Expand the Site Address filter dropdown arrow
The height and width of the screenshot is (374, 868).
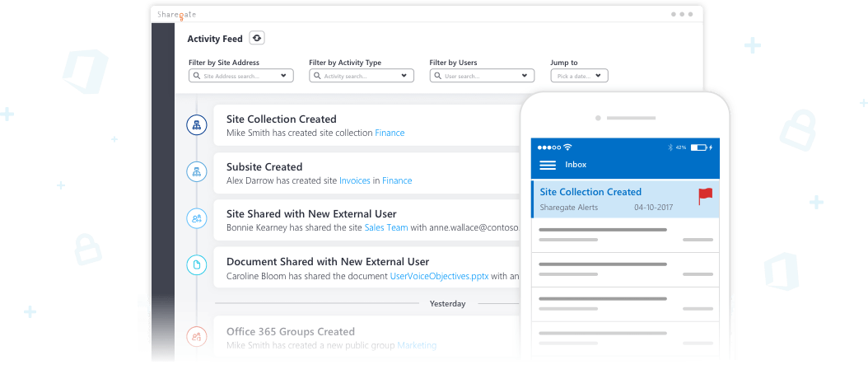coord(283,76)
